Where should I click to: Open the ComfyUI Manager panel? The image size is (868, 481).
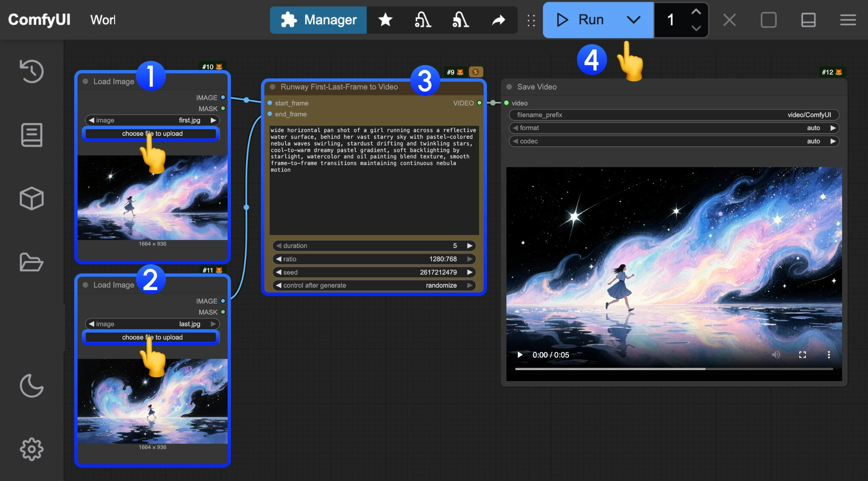318,20
